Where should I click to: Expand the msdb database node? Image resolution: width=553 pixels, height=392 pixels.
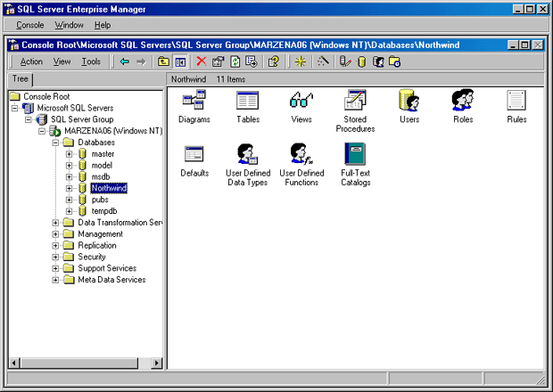tap(70, 176)
